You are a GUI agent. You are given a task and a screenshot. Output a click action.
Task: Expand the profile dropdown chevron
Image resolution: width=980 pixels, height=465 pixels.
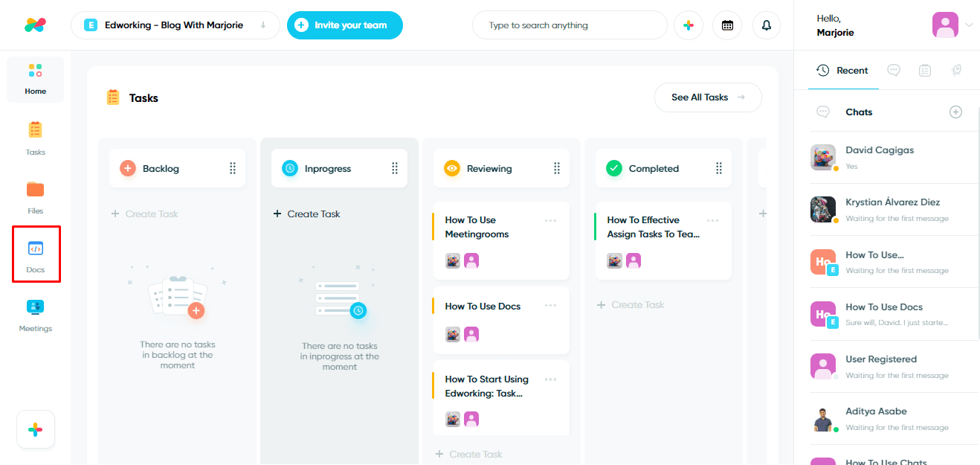tap(969, 25)
